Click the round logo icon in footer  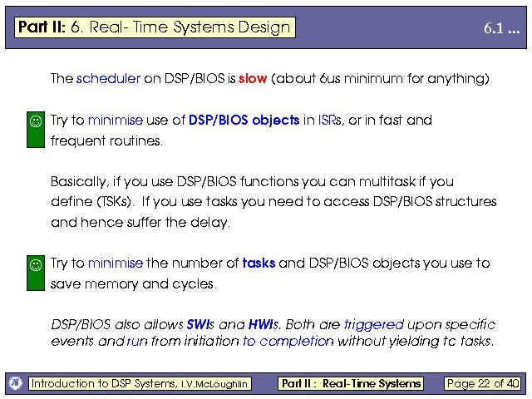[15, 383]
